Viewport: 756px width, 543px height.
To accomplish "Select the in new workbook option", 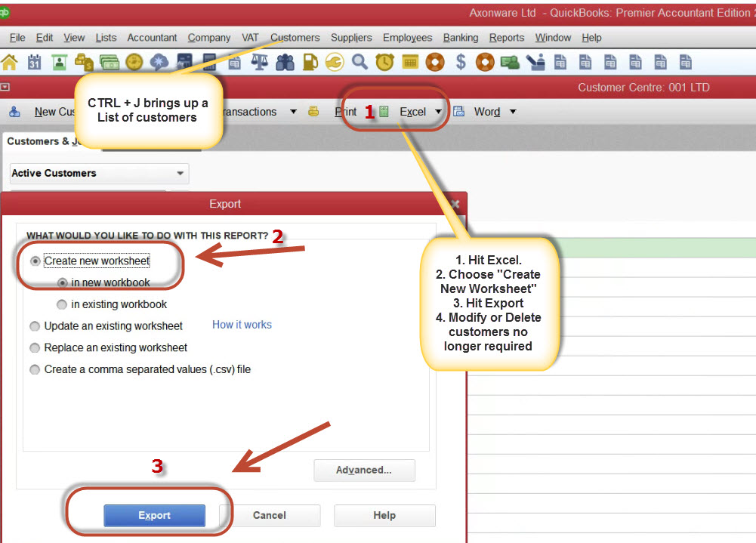I will (x=103, y=282).
